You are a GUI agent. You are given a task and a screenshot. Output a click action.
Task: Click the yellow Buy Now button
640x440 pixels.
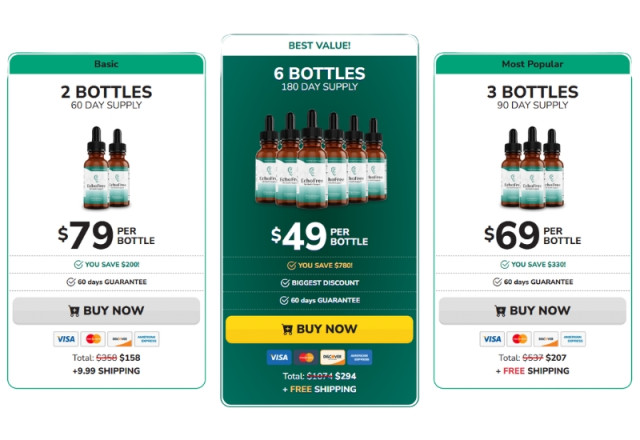[x=320, y=329]
